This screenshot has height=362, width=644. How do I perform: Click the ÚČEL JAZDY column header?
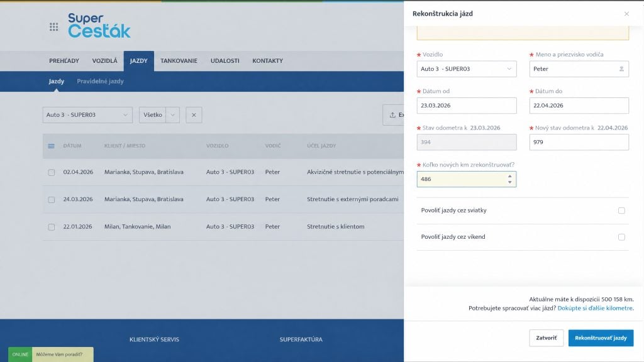321,146
